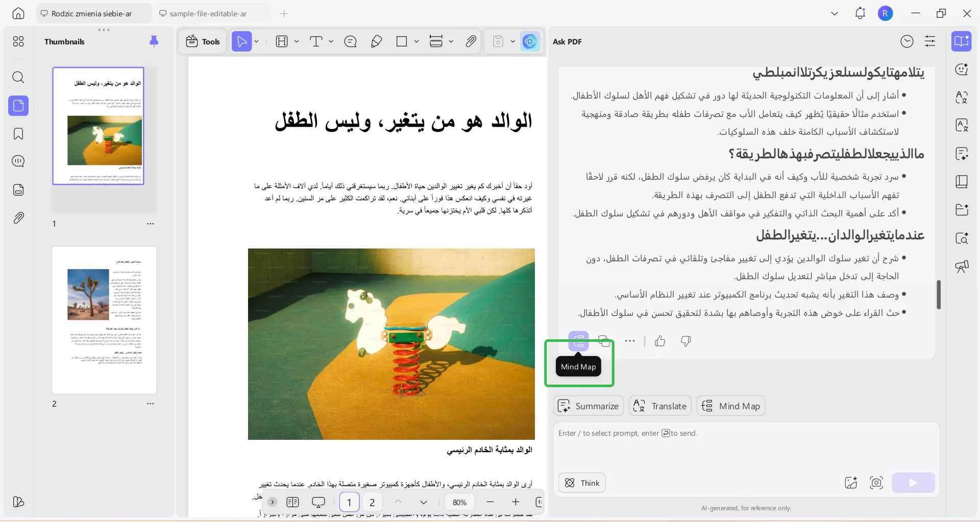The image size is (980, 522).
Task: Pin the Thumbnails panel
Action: point(154,41)
